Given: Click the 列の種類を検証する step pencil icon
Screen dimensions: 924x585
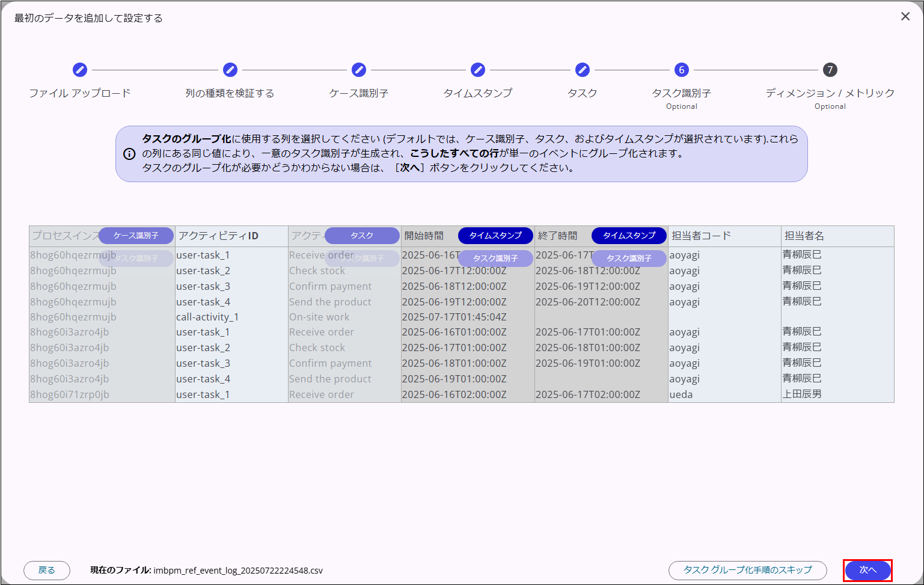Looking at the screenshot, I should tap(230, 70).
